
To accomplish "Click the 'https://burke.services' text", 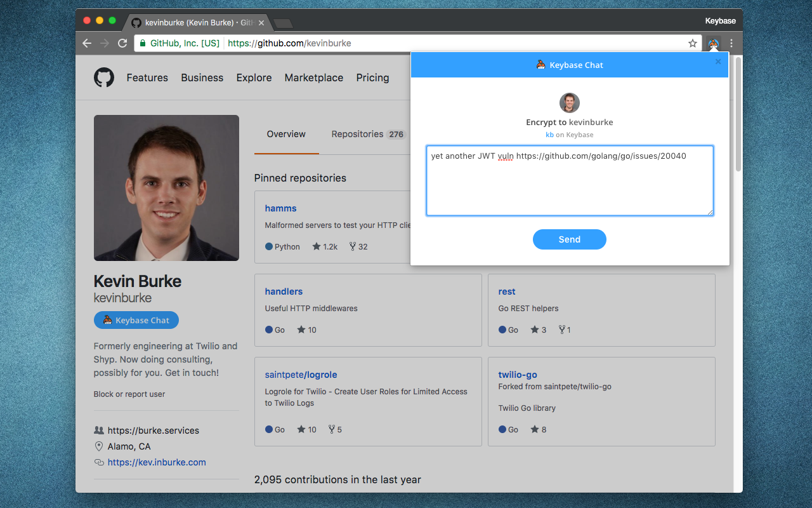I will pyautogui.click(x=154, y=431).
